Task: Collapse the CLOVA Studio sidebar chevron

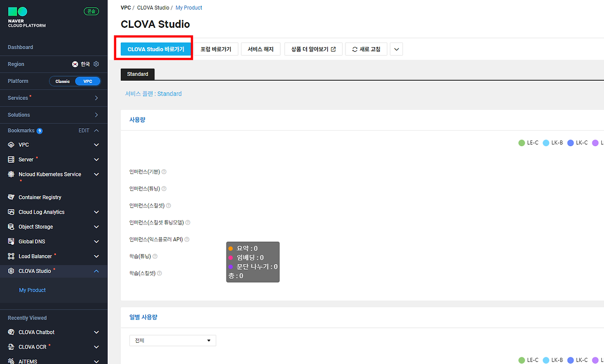Action: coord(96,271)
